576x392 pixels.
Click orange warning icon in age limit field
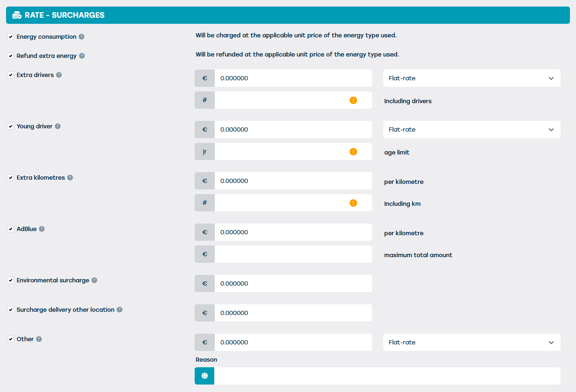tap(353, 152)
